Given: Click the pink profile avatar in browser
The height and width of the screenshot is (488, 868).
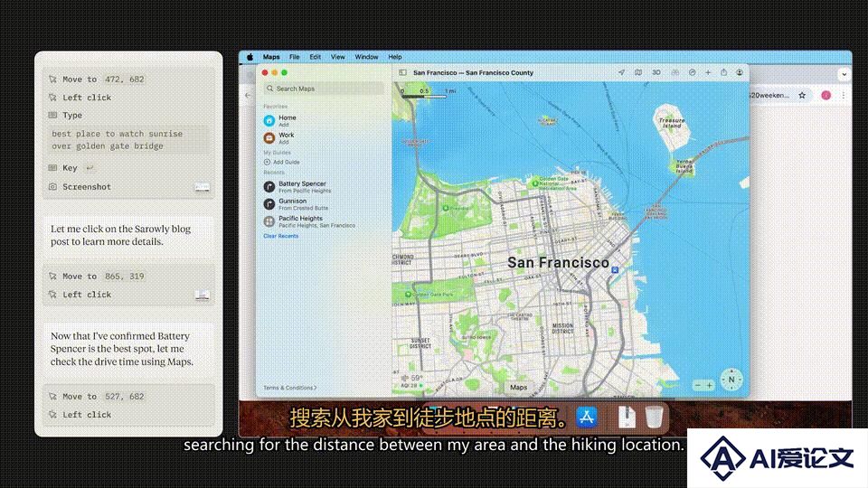Looking at the screenshot, I should [826, 95].
